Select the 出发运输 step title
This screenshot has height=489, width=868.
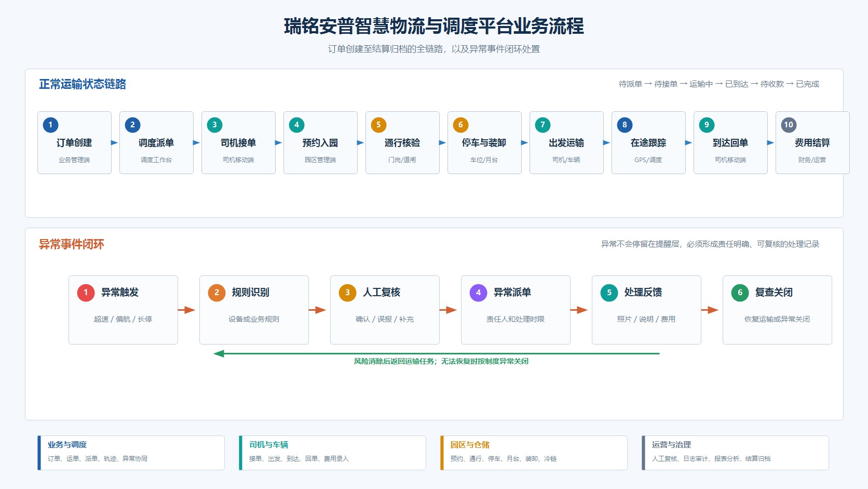pyautogui.click(x=566, y=143)
